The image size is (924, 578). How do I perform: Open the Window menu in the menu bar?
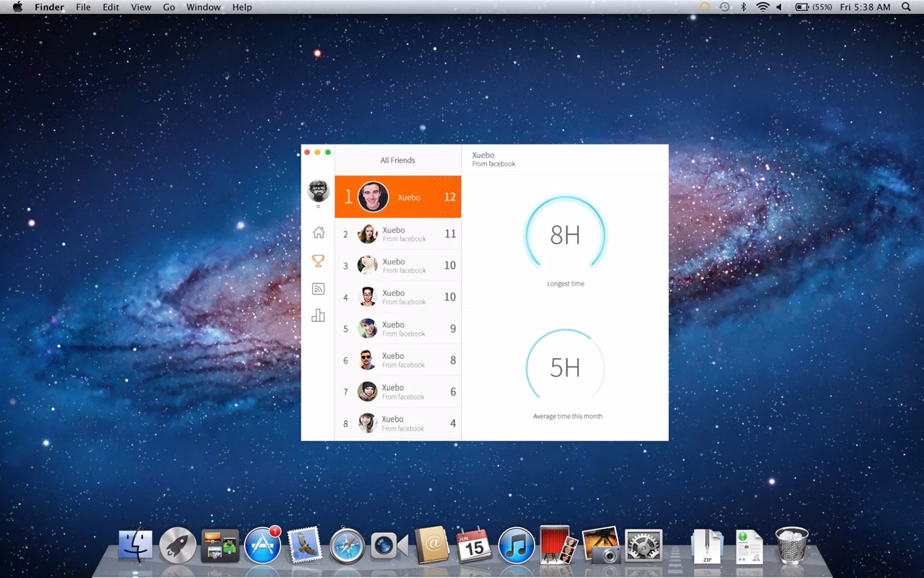pyautogui.click(x=203, y=7)
